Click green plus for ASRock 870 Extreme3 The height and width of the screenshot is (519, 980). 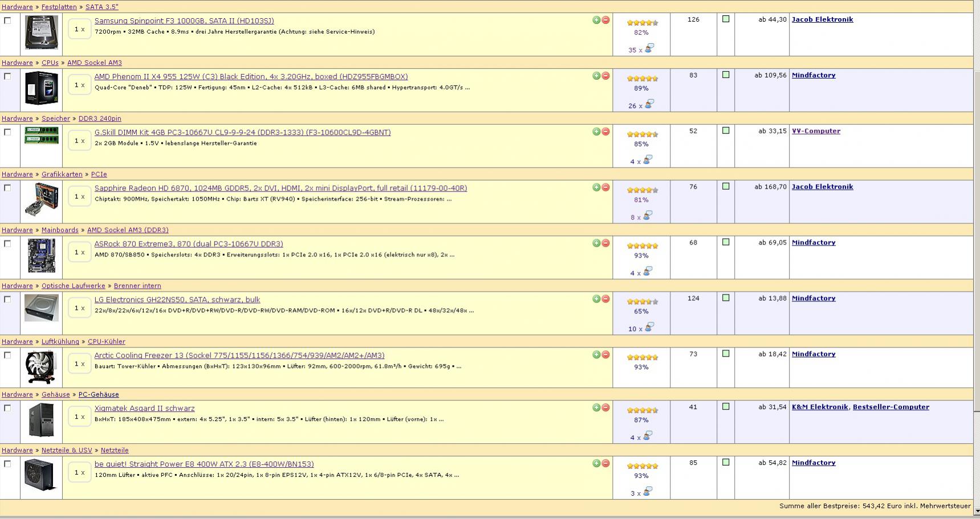point(596,243)
